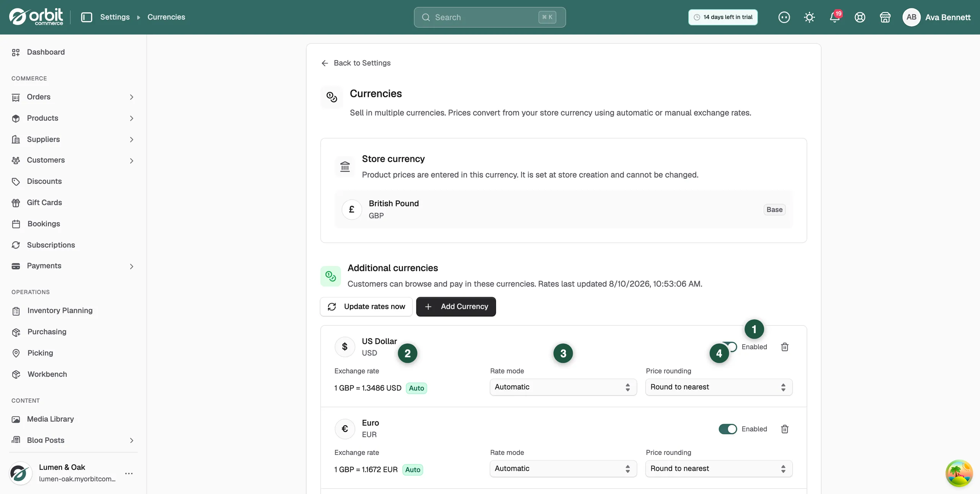Open the assistant chat face icon
980x494 pixels.
(784, 17)
